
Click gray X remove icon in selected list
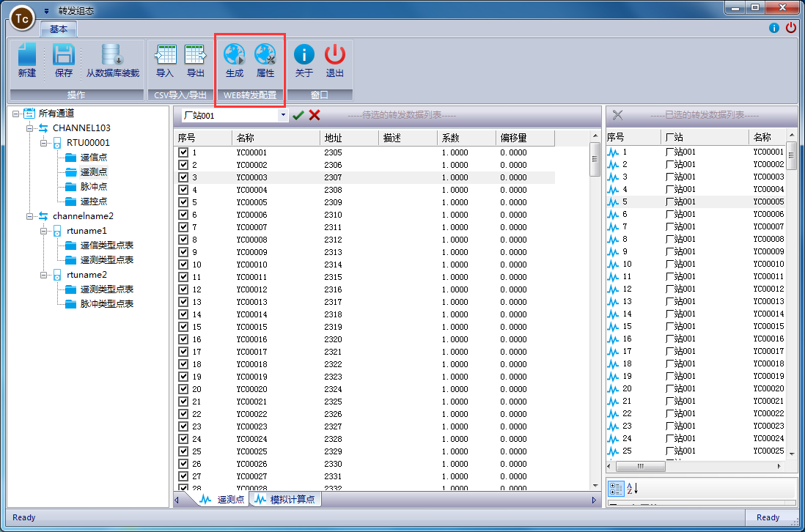point(617,115)
